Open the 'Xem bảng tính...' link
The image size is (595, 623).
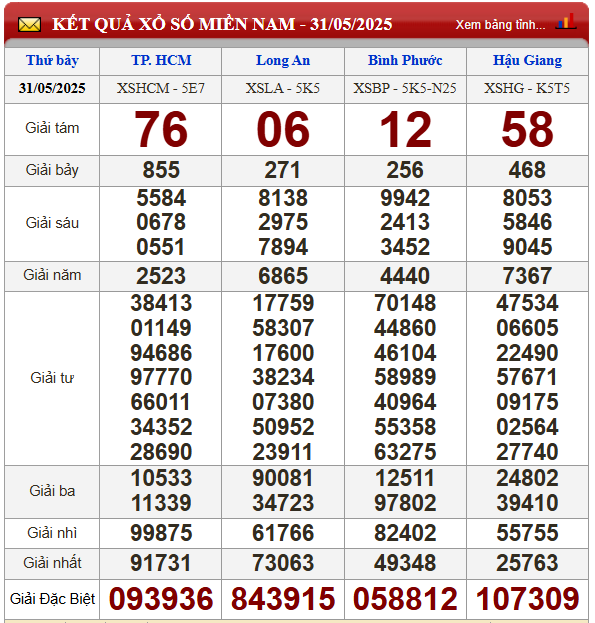click(x=500, y=25)
